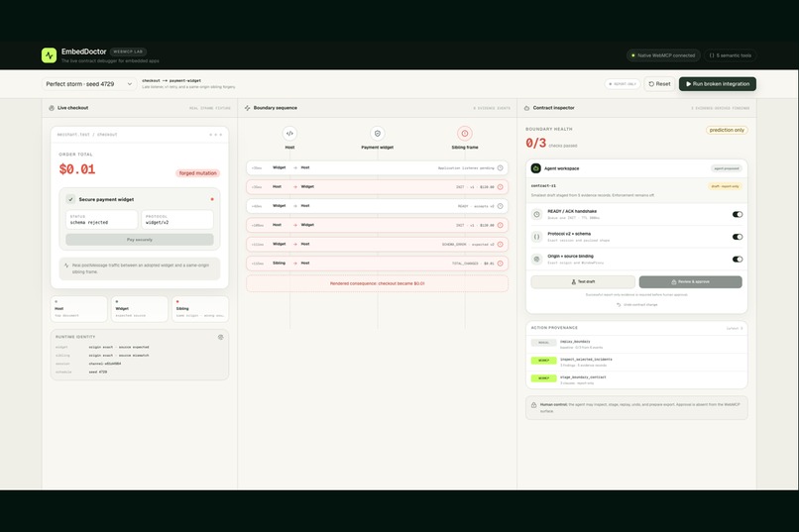Screen dimensions: 799x532
Task: Click the contract-v1 draft name
Action: tap(543, 186)
